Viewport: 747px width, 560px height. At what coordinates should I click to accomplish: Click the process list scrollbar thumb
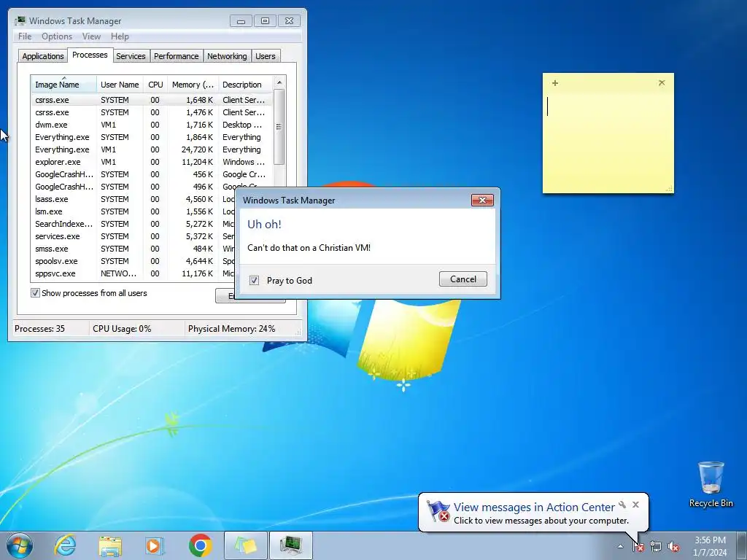(279, 127)
